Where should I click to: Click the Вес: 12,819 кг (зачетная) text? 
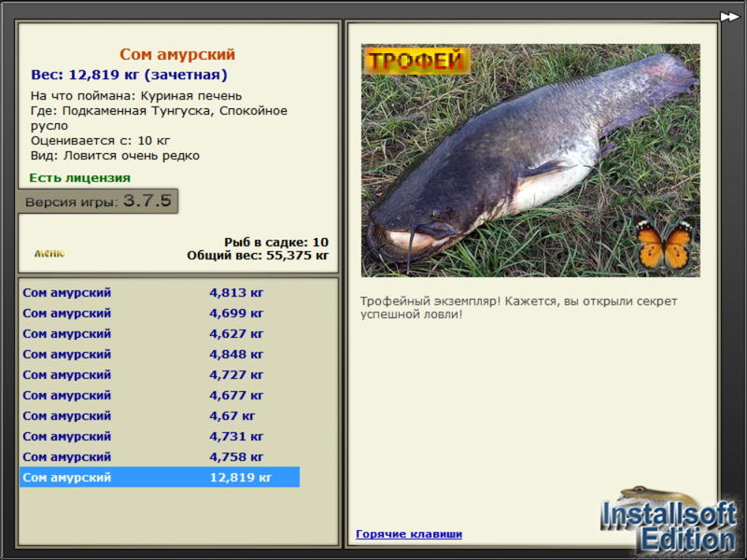pyautogui.click(x=129, y=75)
